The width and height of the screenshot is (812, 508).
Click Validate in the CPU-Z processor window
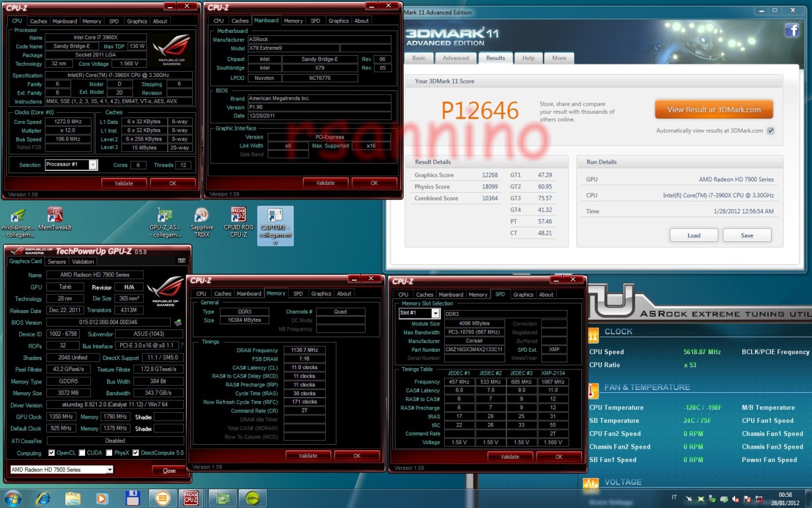click(x=124, y=183)
